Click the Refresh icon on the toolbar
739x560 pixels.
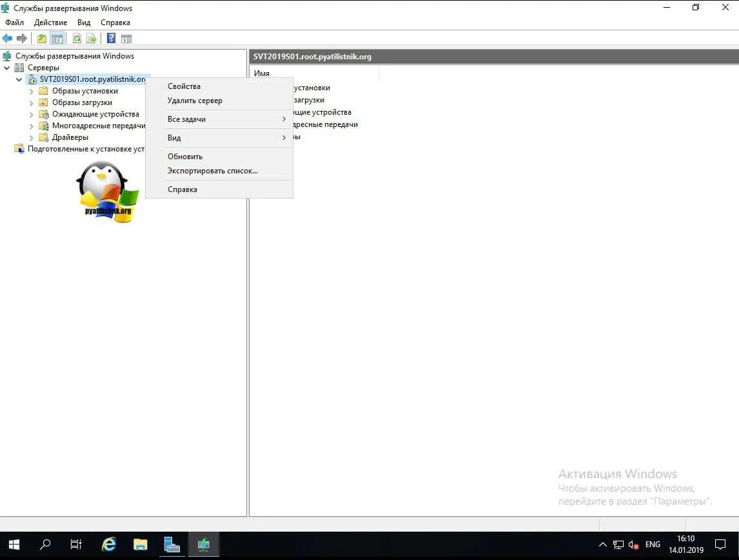pyautogui.click(x=76, y=37)
